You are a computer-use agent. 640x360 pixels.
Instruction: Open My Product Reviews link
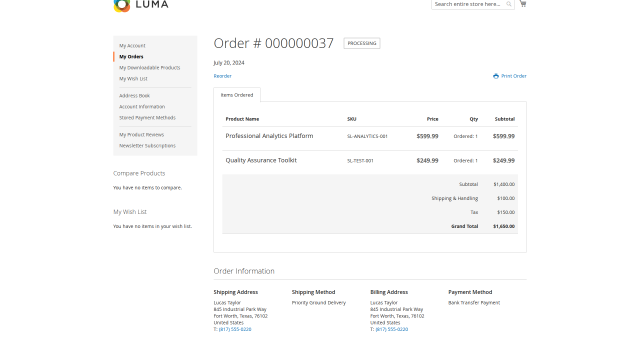[142, 135]
